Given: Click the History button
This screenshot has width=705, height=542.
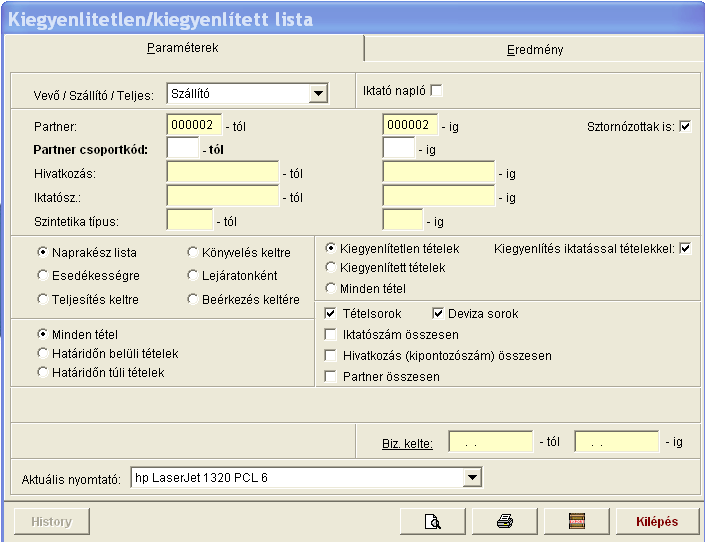Looking at the screenshot, I should 52,521.
